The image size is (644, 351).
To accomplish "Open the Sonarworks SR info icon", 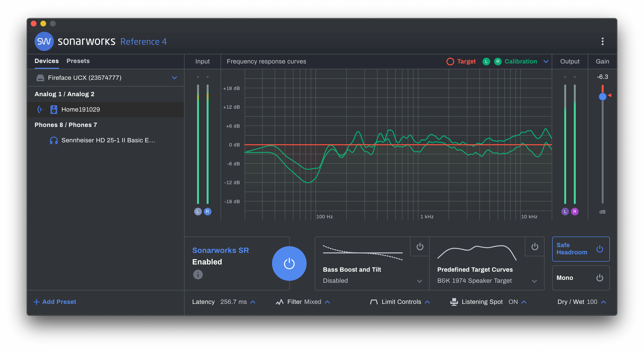I will [198, 275].
